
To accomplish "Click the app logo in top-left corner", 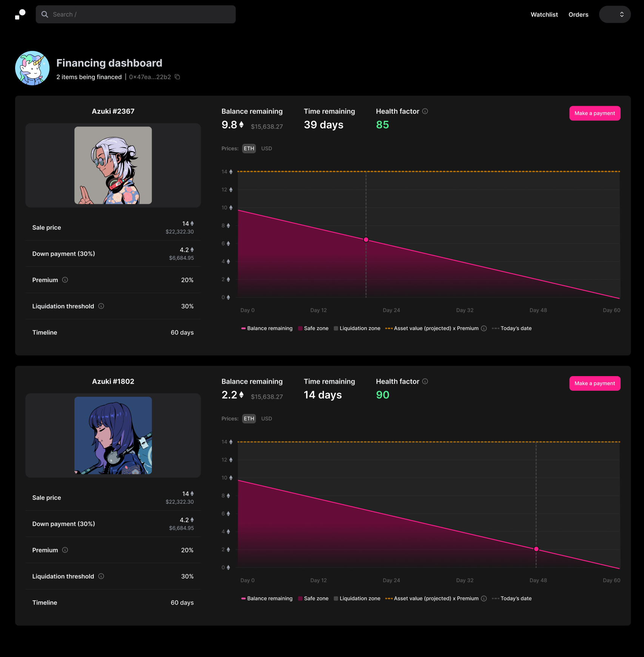I will click(x=20, y=14).
